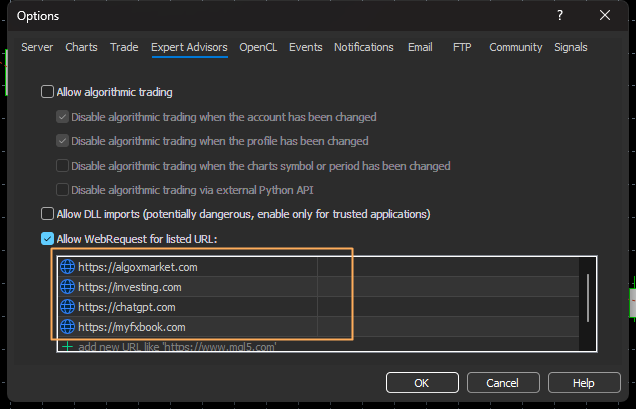Switch to the Server tab
636x409 pixels.
click(x=37, y=47)
